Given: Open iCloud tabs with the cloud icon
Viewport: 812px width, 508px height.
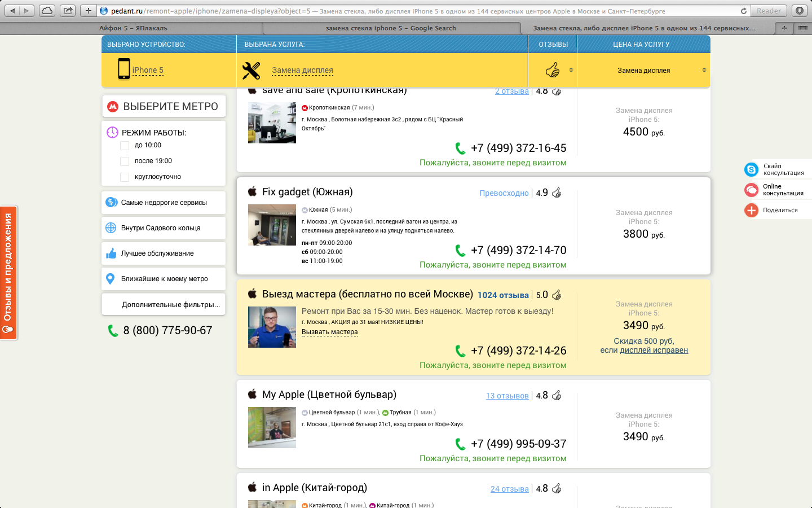Looking at the screenshot, I should click(x=47, y=11).
